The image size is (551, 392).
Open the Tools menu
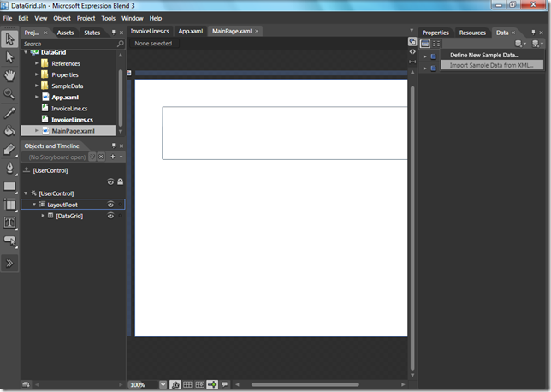click(x=108, y=18)
